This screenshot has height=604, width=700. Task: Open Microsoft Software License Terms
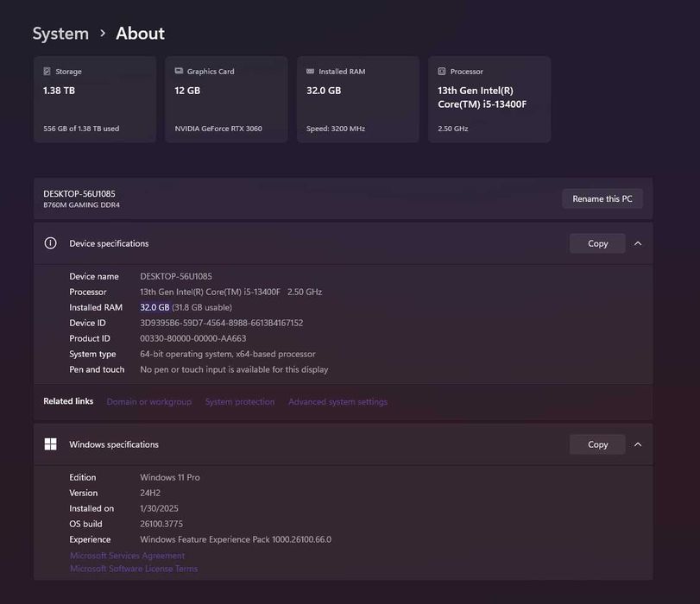(x=134, y=569)
